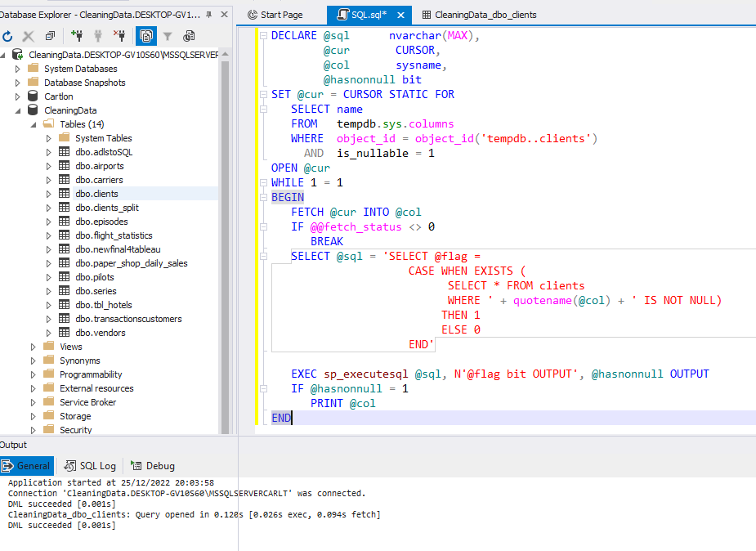This screenshot has width=756, height=551.
Task: Open the Debug output tab
Action: (x=153, y=466)
